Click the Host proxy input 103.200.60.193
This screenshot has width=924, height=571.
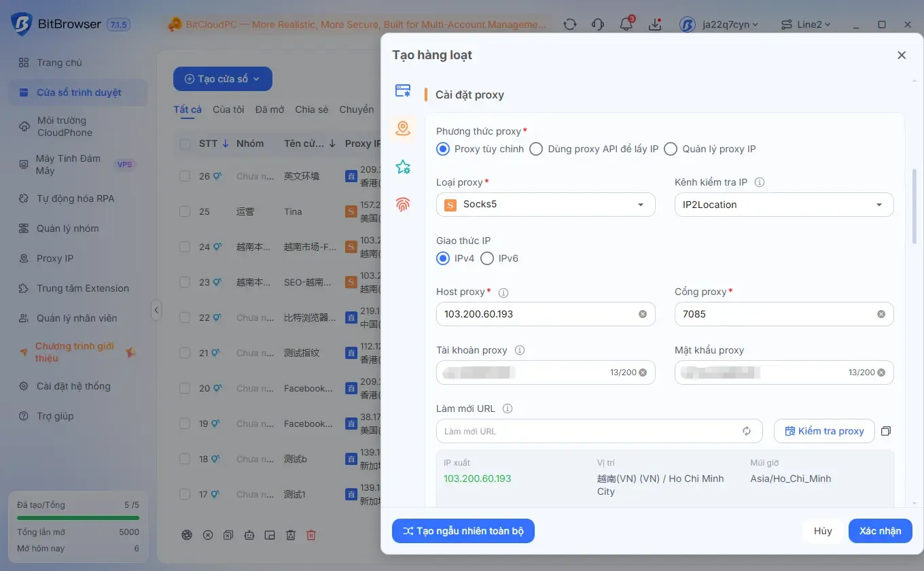point(546,314)
